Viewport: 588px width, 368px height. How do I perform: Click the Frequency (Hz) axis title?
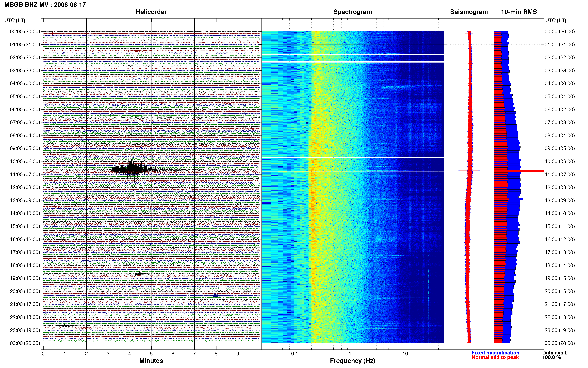(x=352, y=361)
